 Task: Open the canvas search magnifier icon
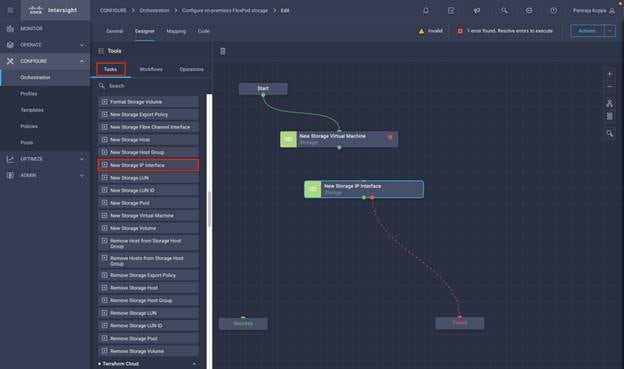coord(609,133)
